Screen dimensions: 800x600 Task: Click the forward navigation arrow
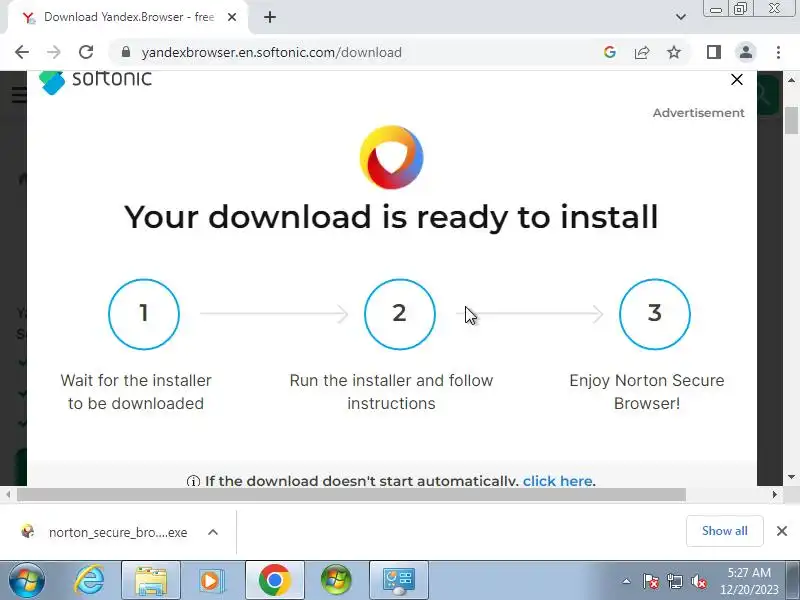click(x=54, y=52)
